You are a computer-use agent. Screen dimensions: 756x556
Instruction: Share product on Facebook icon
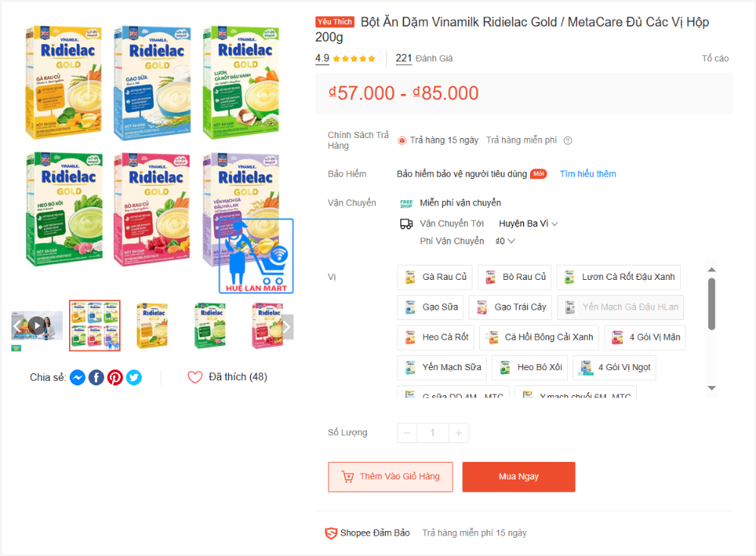coord(96,377)
